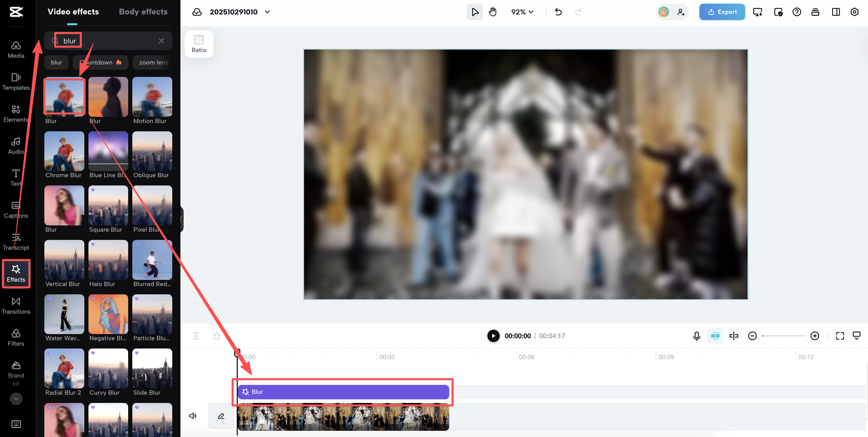Open the 92% zoom dropdown
Image resolution: width=868 pixels, height=437 pixels.
[x=522, y=12]
